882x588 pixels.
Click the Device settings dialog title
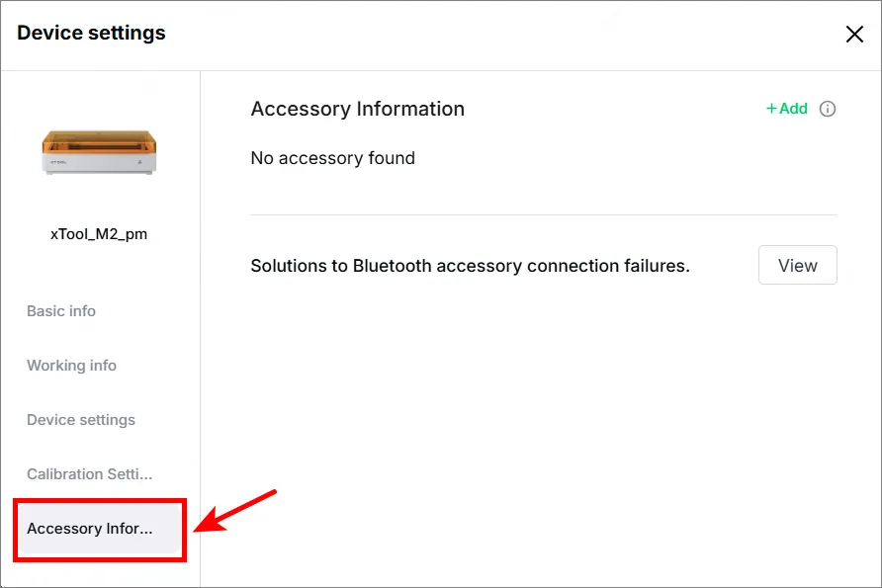(x=91, y=33)
